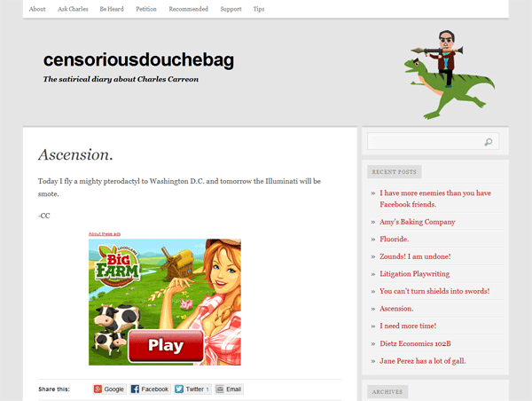Open the Tips page
The height and width of the screenshot is (401, 532).
(x=259, y=9)
